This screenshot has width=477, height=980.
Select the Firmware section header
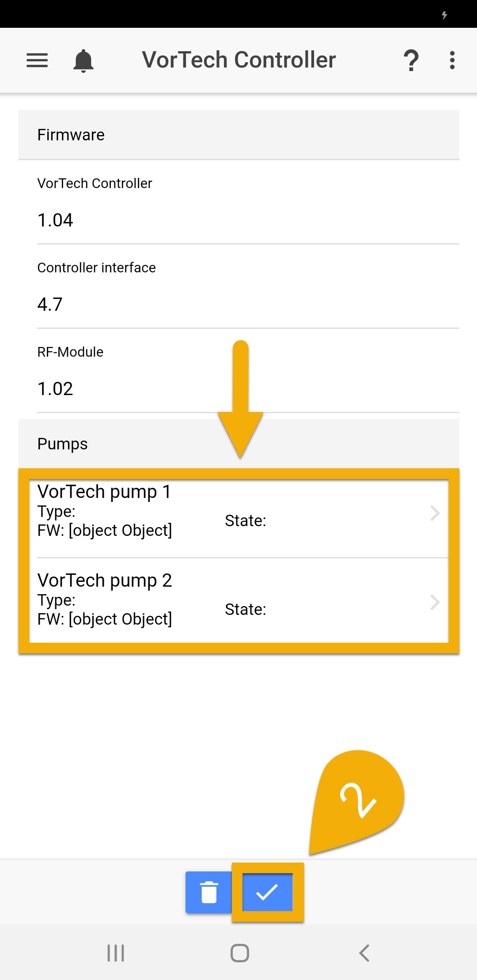pos(71,135)
